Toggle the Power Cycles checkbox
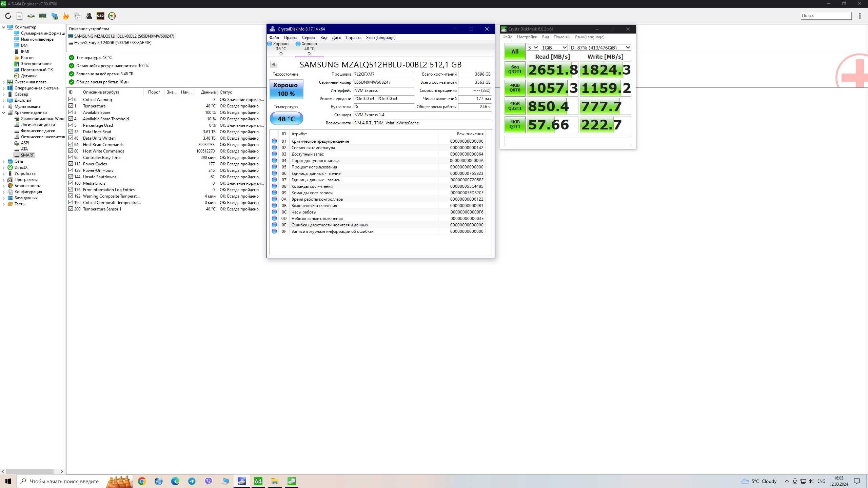Image resolution: width=868 pixels, height=488 pixels. click(x=71, y=164)
